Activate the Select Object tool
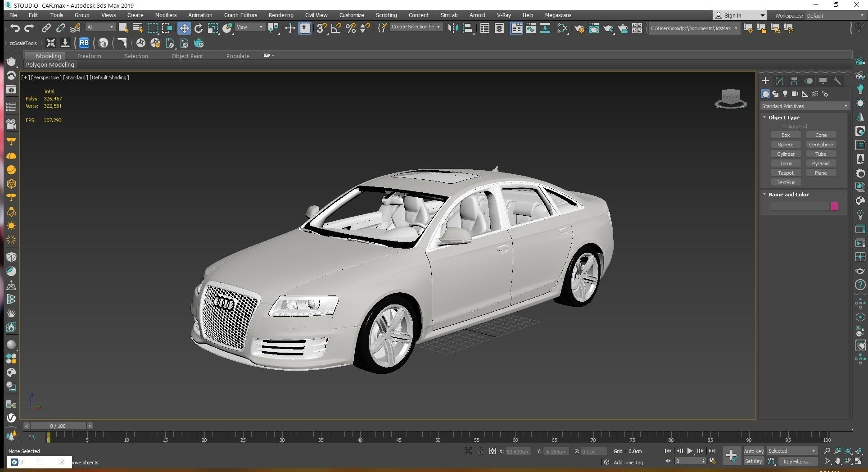Screen dimensions: 868x472 pyautogui.click(x=123, y=28)
